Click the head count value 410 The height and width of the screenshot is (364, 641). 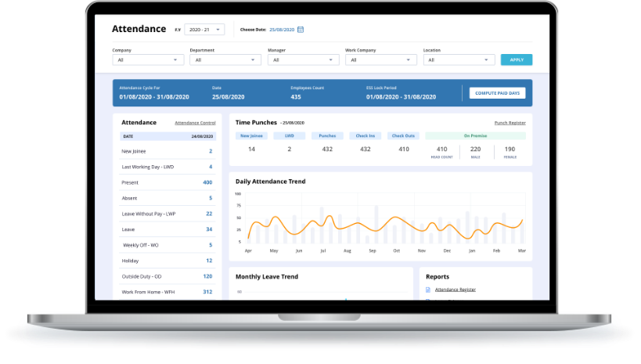point(442,150)
